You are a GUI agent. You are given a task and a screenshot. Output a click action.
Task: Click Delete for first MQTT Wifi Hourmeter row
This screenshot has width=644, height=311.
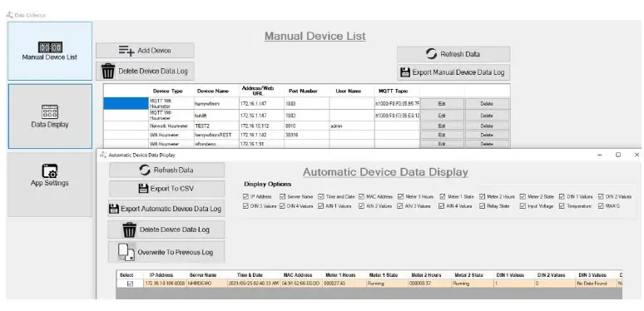[487, 104]
